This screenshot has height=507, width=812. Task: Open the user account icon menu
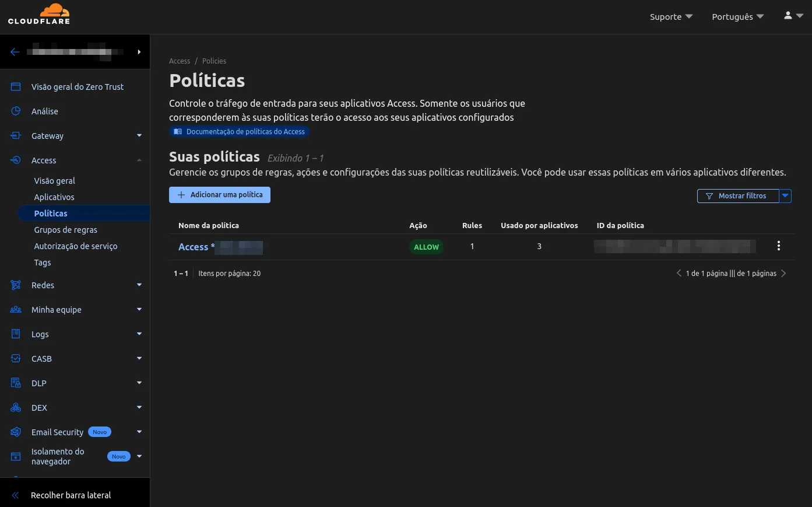[793, 16]
